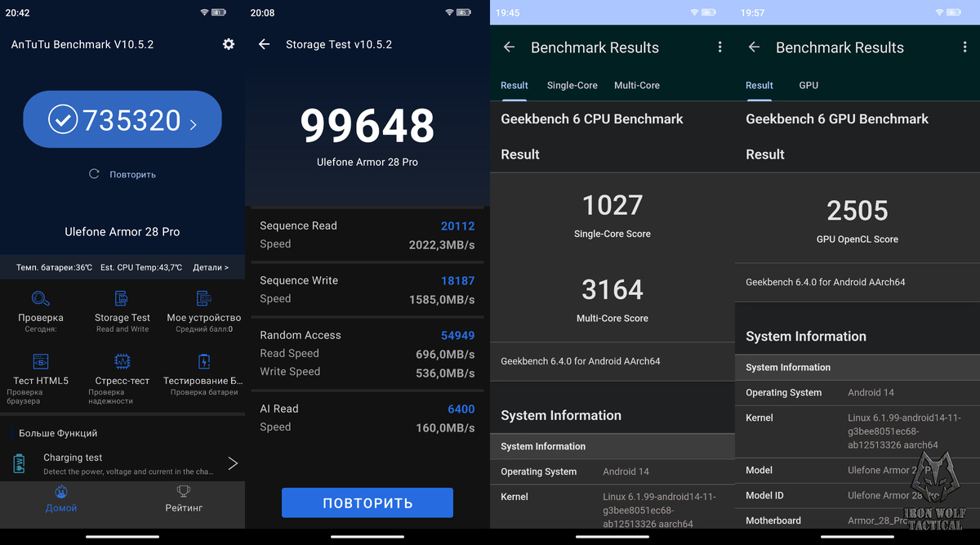Open overflow menu in Geekbench GPU results
980x545 pixels.
964,47
